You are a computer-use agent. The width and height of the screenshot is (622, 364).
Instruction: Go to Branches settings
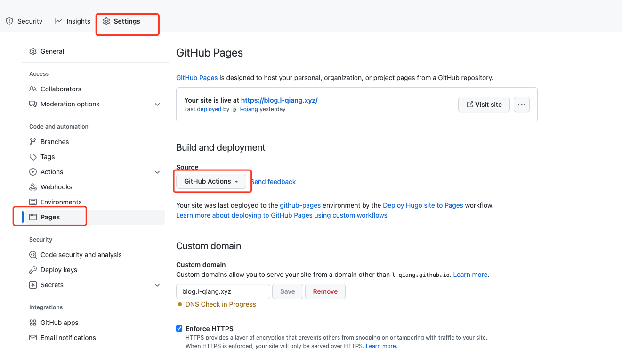coord(93,142)
